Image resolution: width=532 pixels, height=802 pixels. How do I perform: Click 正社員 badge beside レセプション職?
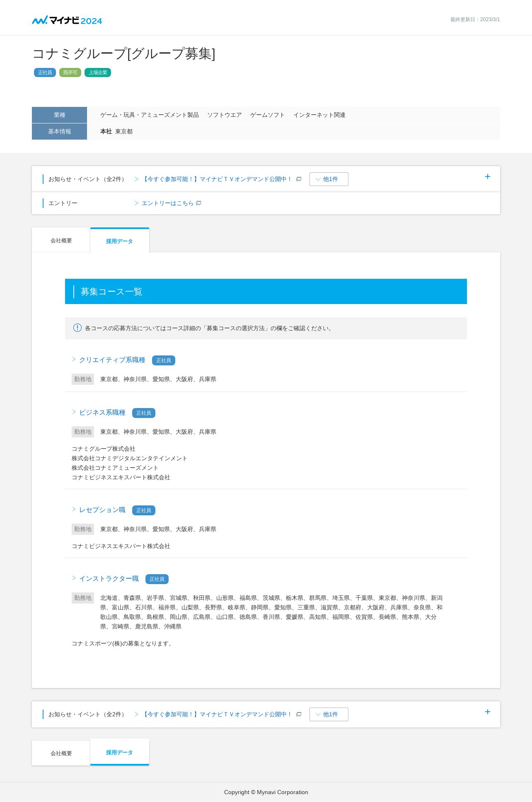144,510
